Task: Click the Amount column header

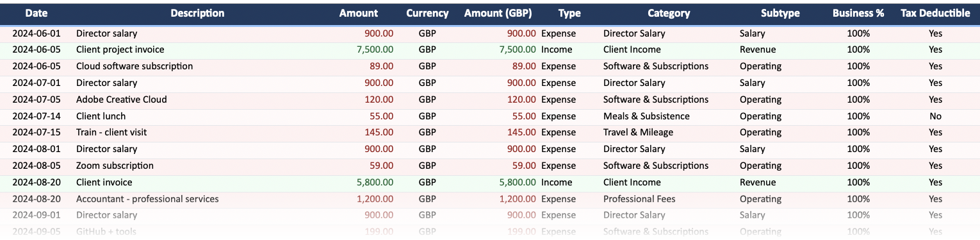Action: [x=359, y=13]
